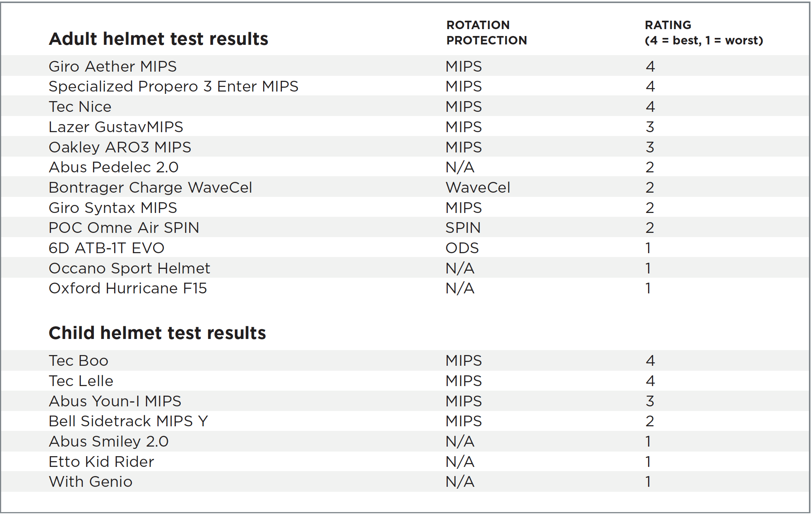Click the WaveCel rotation protection cell
The width and height of the screenshot is (812, 514).
tap(478, 187)
